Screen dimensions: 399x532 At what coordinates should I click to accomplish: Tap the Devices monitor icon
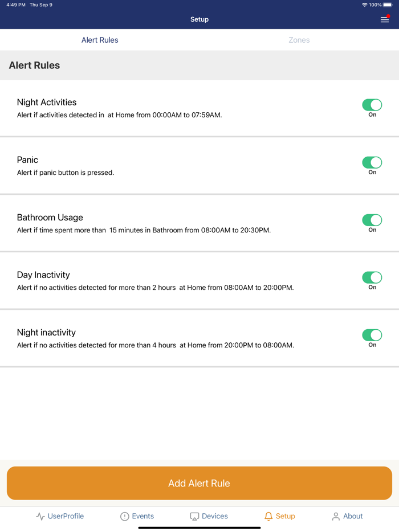click(x=194, y=517)
